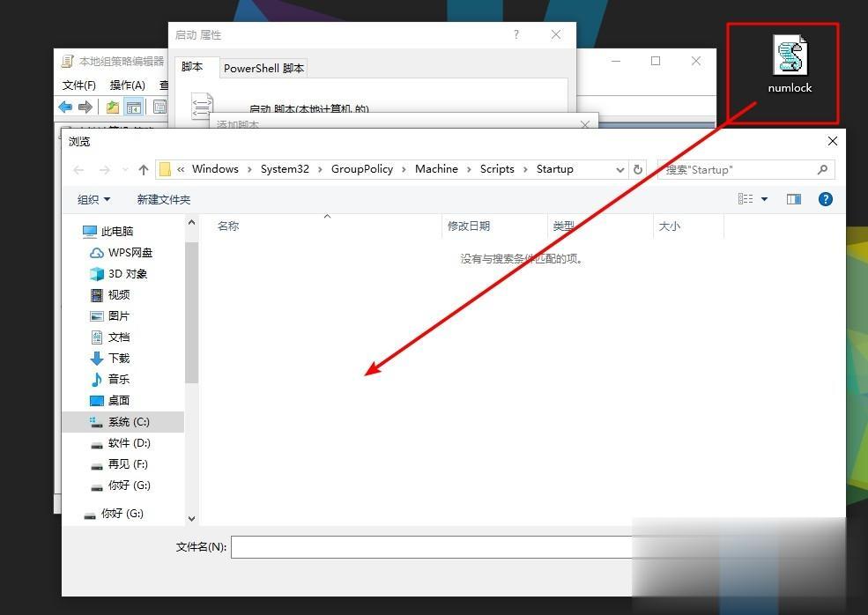Screen dimensions: 868x615
Task: Click forward arrow in group policy toolbar
Action: pos(85,107)
